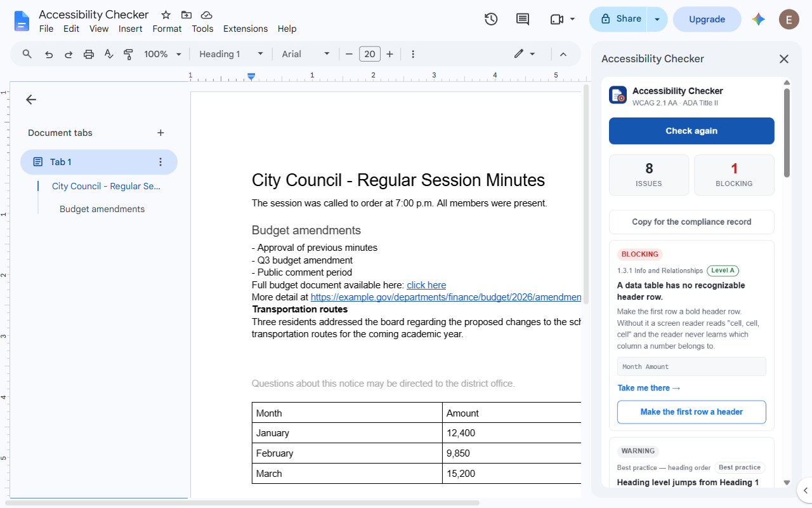Open the Help menu
The width and height of the screenshot is (812, 508).
tap(287, 29)
